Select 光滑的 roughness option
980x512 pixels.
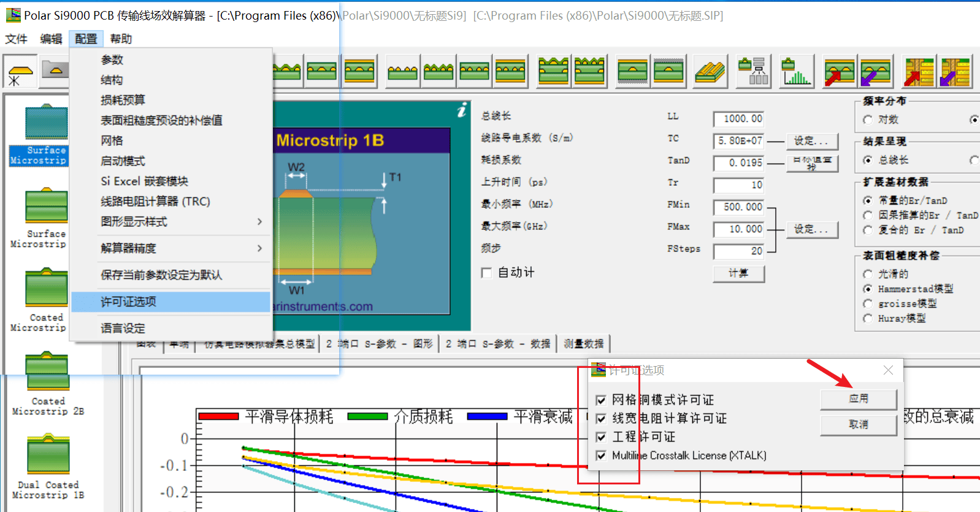[867, 274]
